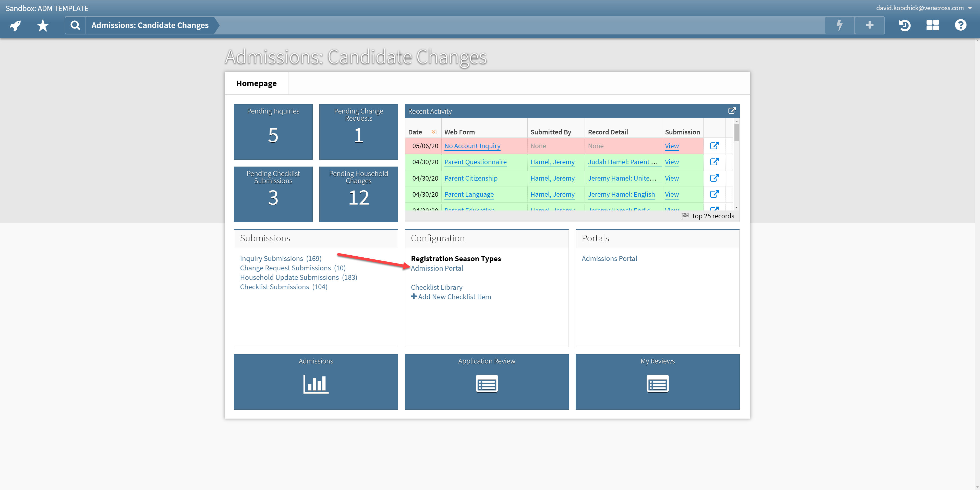Viewport: 980px width, 490px height.
Task: View the Parent Citizenship submission
Action: point(671,178)
